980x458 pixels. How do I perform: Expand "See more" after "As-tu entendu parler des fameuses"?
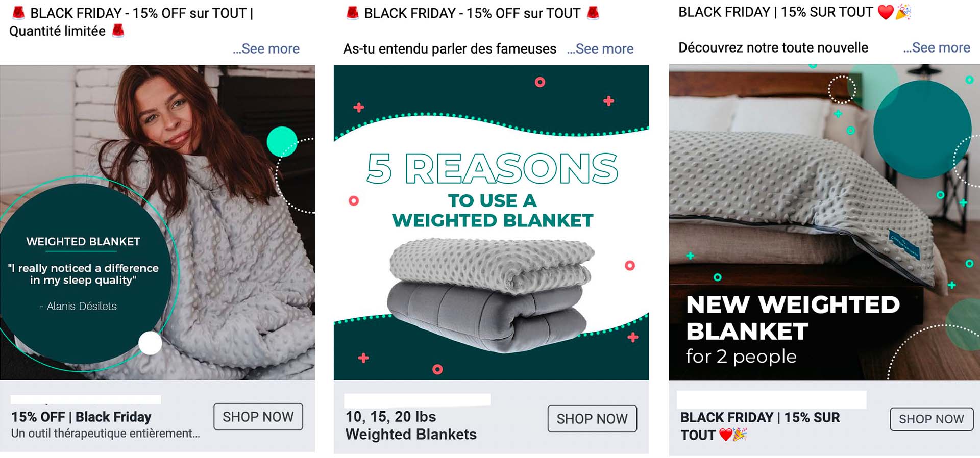[600, 49]
